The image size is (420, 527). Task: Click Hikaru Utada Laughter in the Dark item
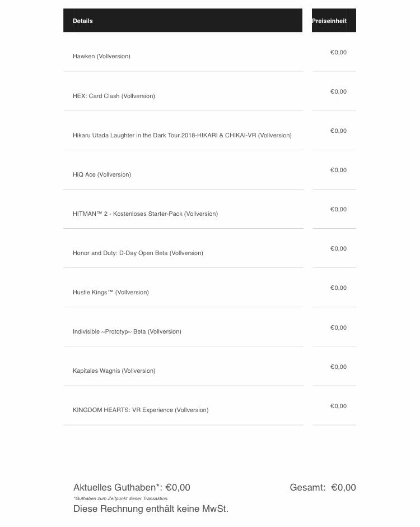pos(182,135)
